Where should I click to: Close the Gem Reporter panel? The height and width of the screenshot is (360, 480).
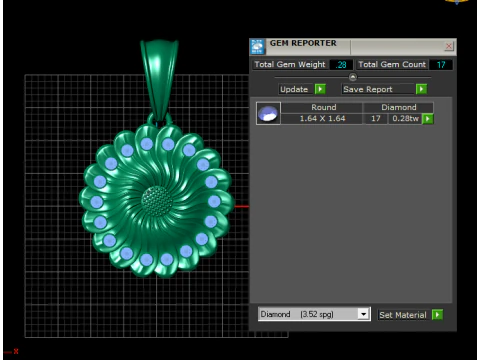click(x=449, y=46)
